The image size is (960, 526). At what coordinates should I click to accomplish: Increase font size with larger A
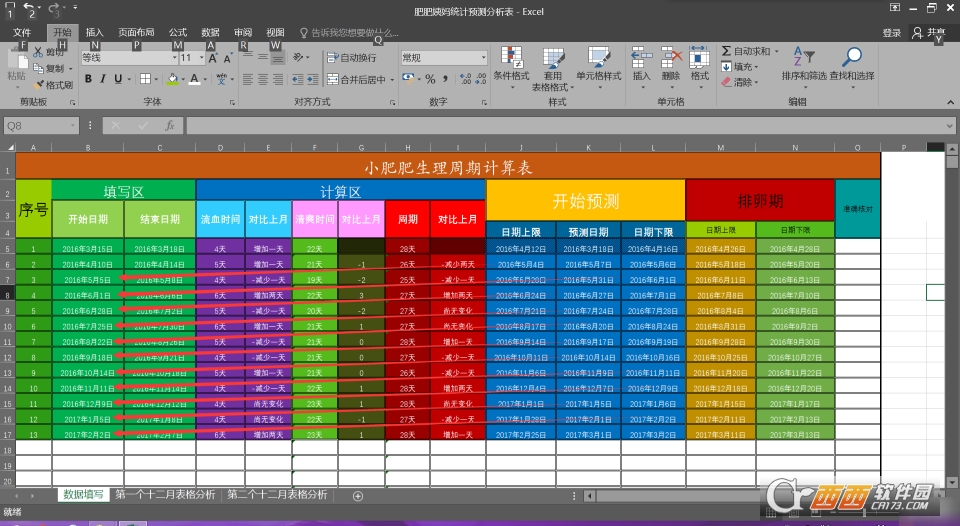[212, 58]
